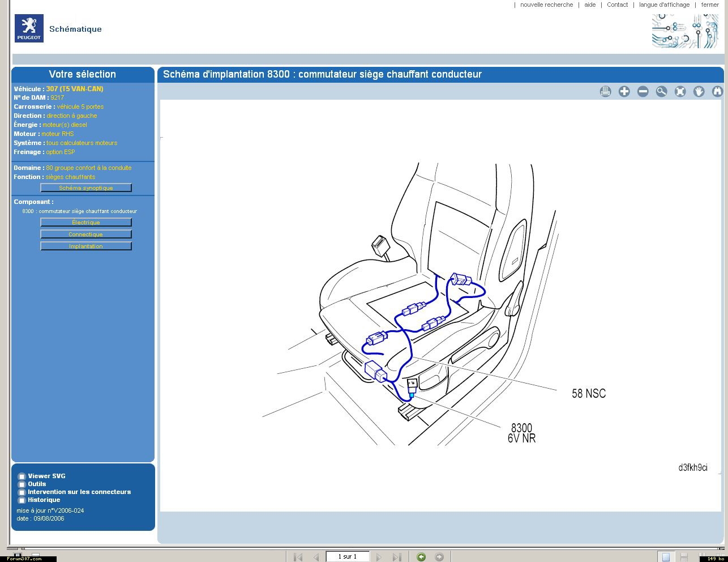Click the page number field
The width and height of the screenshot is (728, 562).
(348, 556)
